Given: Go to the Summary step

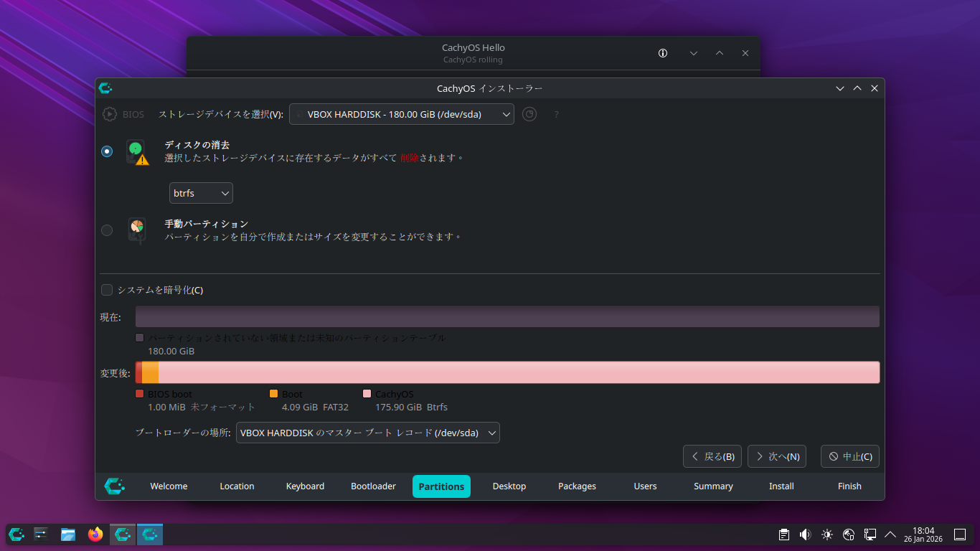Looking at the screenshot, I should coord(713,486).
